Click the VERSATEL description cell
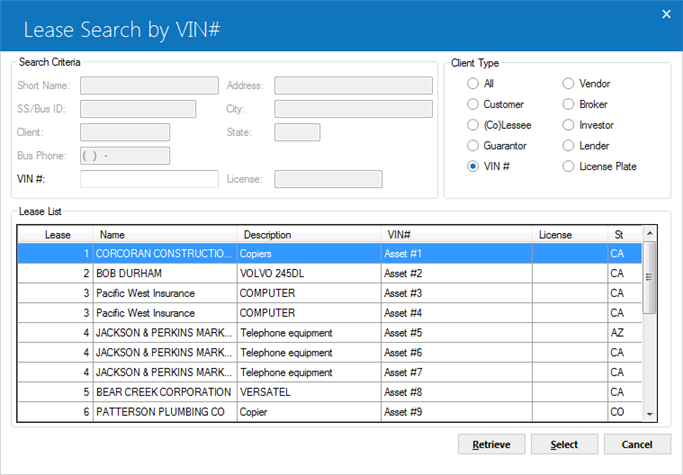 [309, 392]
